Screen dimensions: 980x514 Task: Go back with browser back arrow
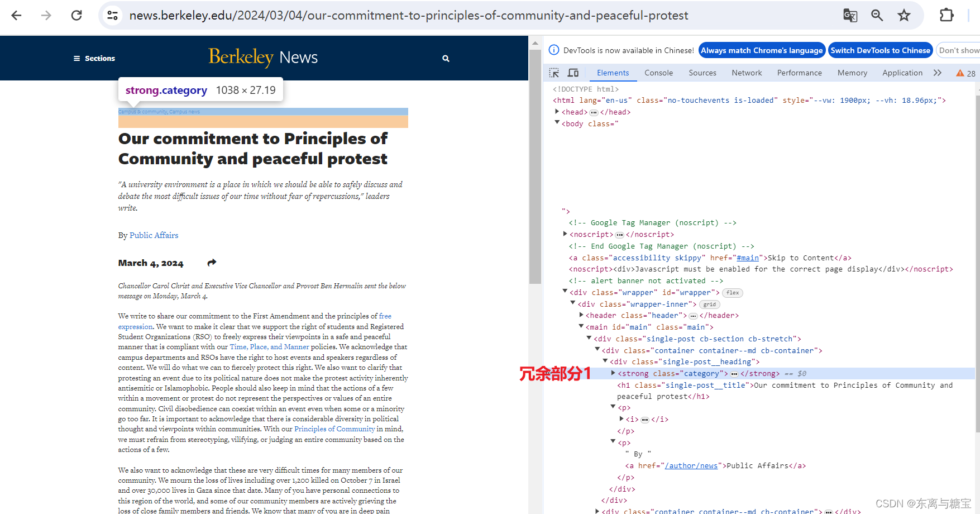pyautogui.click(x=16, y=16)
